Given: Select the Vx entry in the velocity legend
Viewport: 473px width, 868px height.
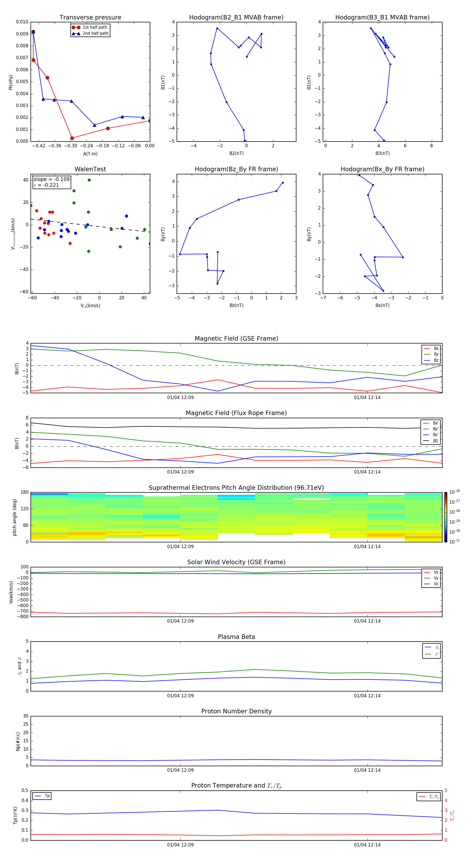Looking at the screenshot, I should [431, 572].
